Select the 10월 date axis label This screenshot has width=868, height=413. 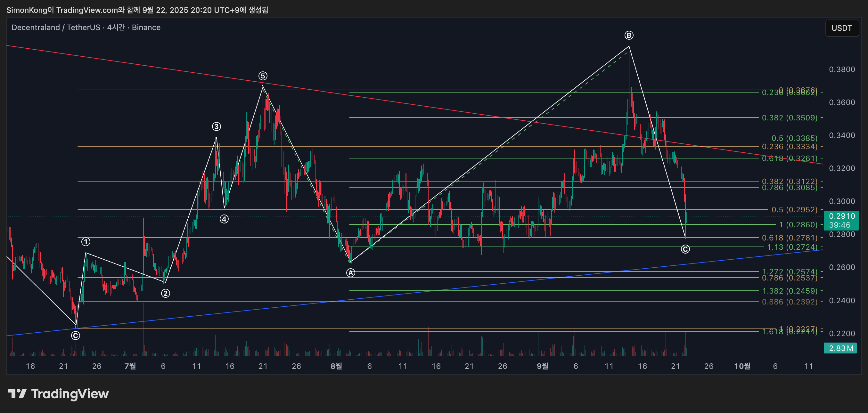pos(742,366)
